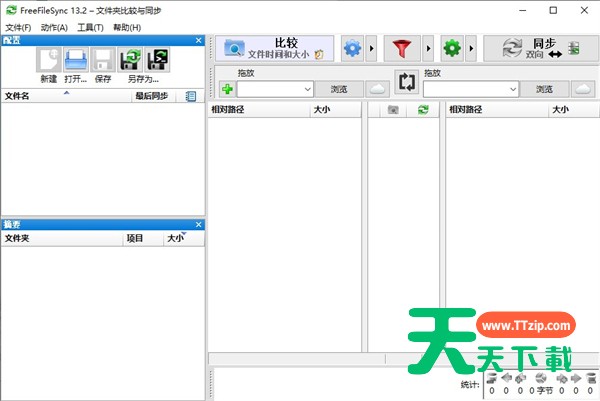The height and width of the screenshot is (401, 600).
Task: Click left 浏览 browse button
Action: click(x=339, y=89)
